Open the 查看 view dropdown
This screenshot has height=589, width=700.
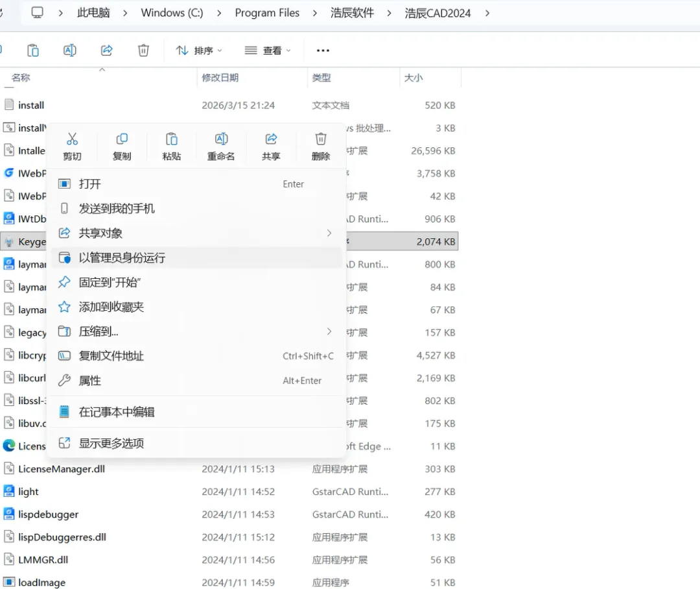268,51
